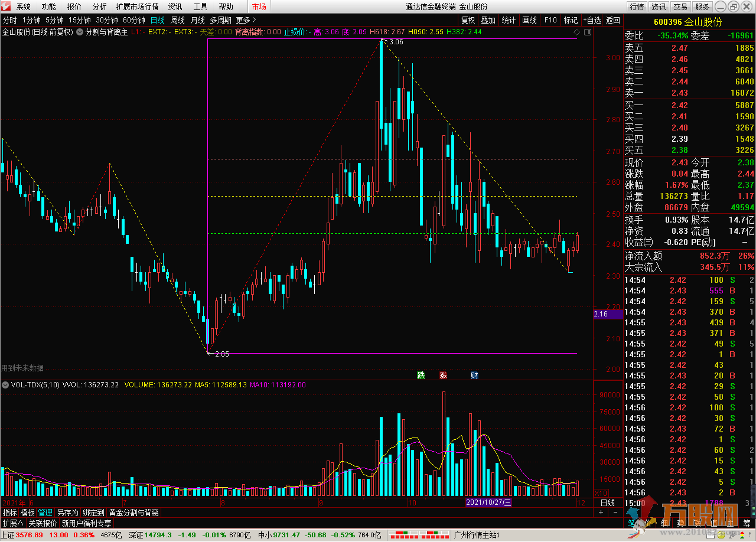Switch to the 60分钟 period

pos(134,20)
